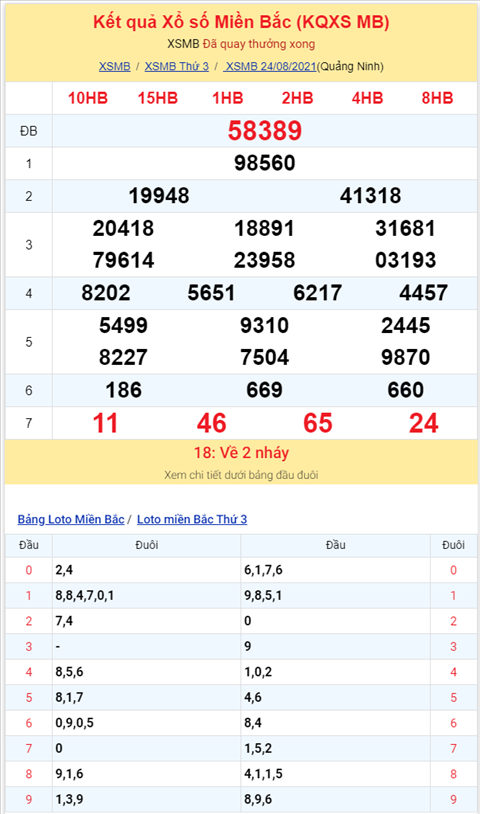Screen dimensions: 480x814
Task: Click sixth prize number 660
Action: pyautogui.click(x=406, y=390)
